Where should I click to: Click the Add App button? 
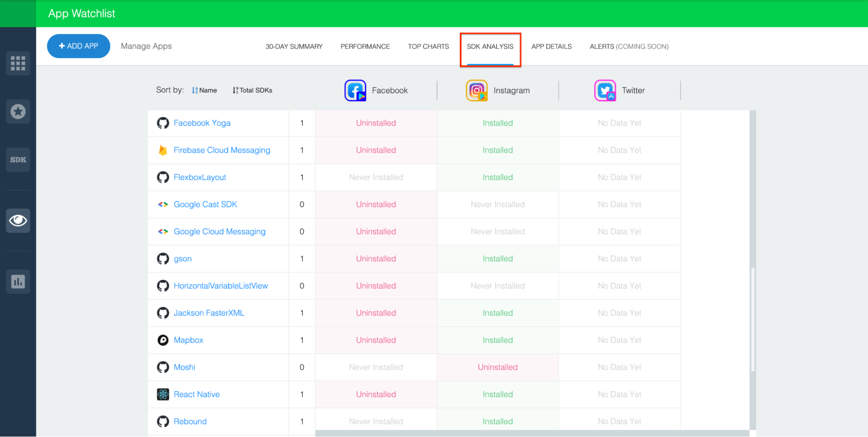[x=79, y=46]
